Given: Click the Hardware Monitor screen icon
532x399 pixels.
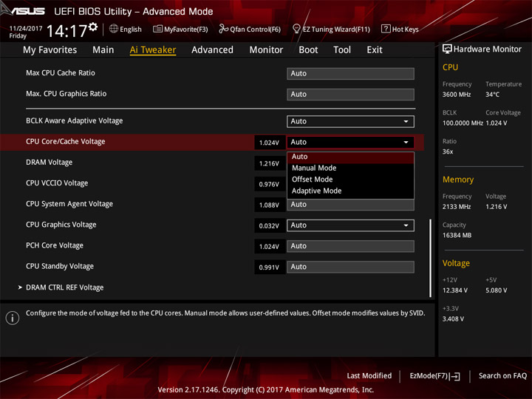Looking at the screenshot, I should [447, 50].
